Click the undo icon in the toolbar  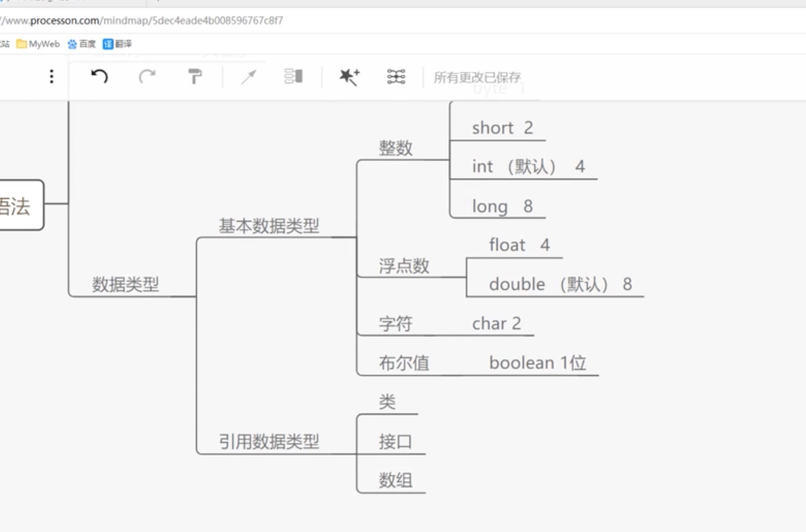tap(99, 77)
